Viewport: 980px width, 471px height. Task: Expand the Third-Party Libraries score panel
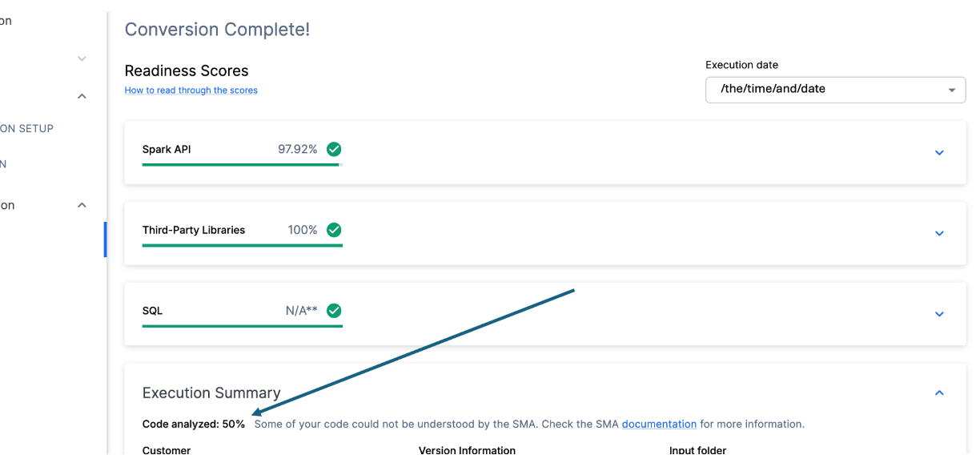click(939, 234)
